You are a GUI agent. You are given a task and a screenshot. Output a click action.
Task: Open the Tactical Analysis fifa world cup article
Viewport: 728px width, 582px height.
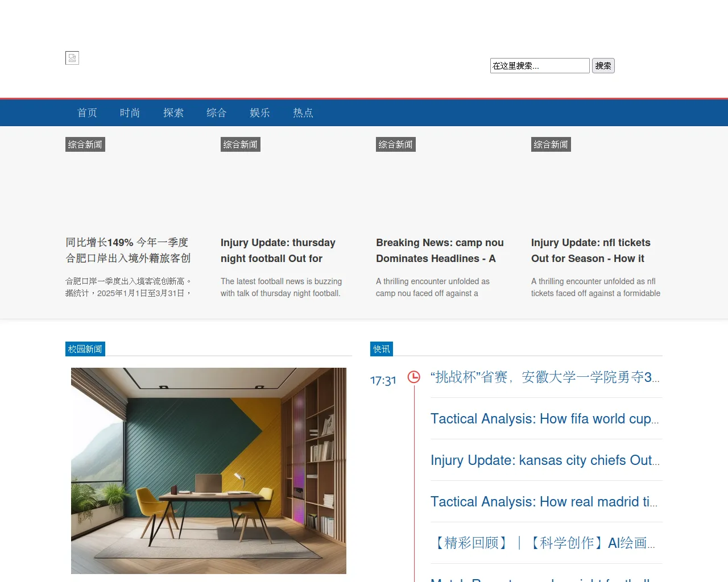[543, 419]
